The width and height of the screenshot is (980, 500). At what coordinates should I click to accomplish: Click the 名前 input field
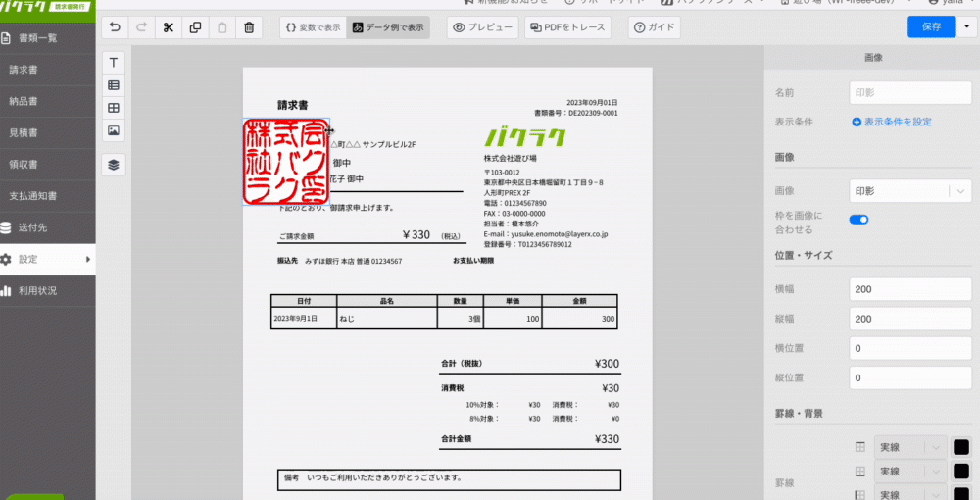[910, 92]
